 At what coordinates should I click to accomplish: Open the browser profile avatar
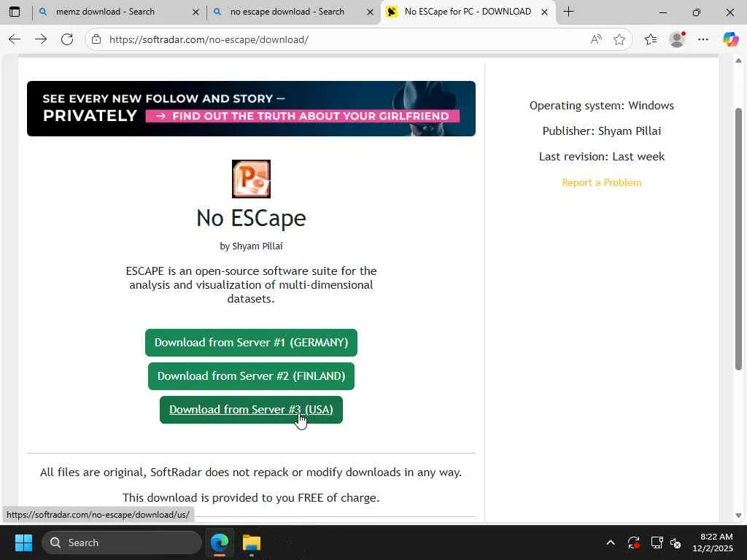pyautogui.click(x=677, y=39)
